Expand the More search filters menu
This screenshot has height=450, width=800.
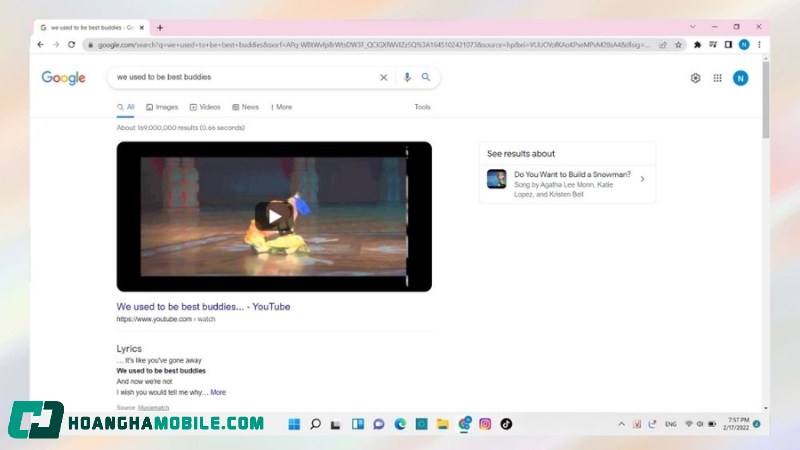280,107
